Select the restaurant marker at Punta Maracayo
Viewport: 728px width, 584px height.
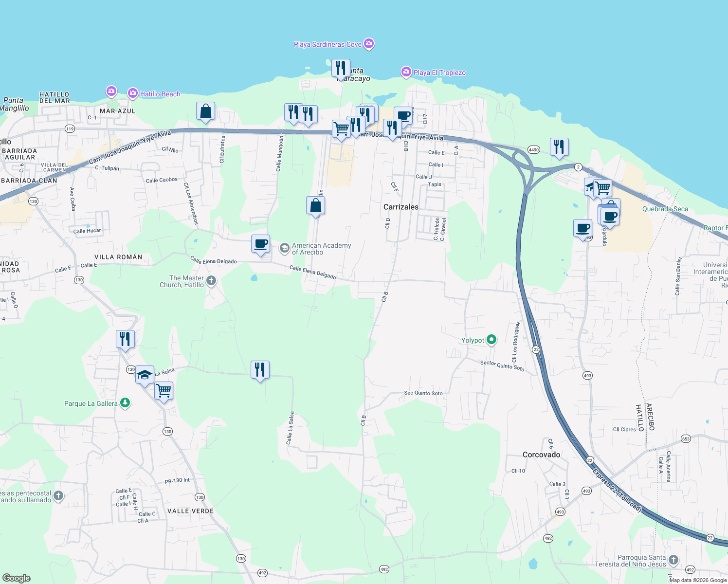pos(340,68)
